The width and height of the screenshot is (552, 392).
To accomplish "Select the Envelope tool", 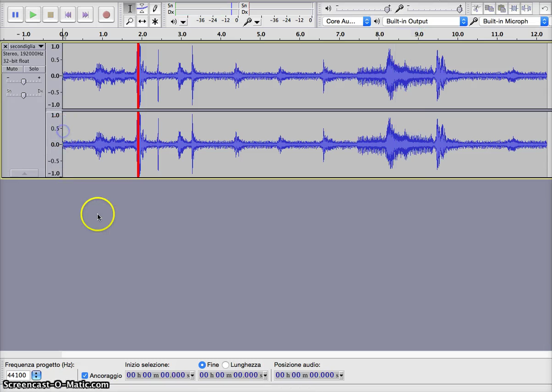I will coord(142,9).
